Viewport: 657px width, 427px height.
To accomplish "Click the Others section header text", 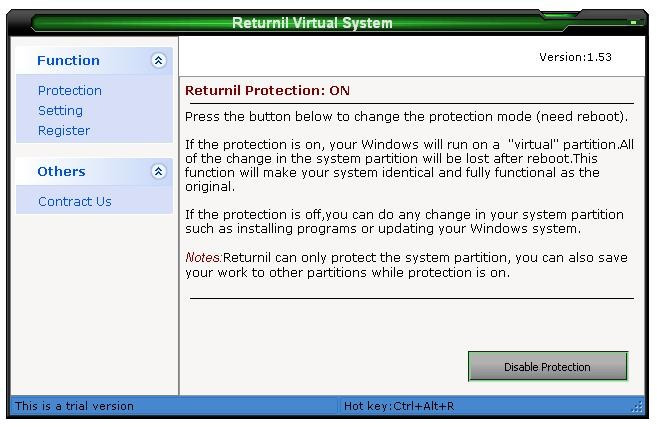I will click(61, 171).
